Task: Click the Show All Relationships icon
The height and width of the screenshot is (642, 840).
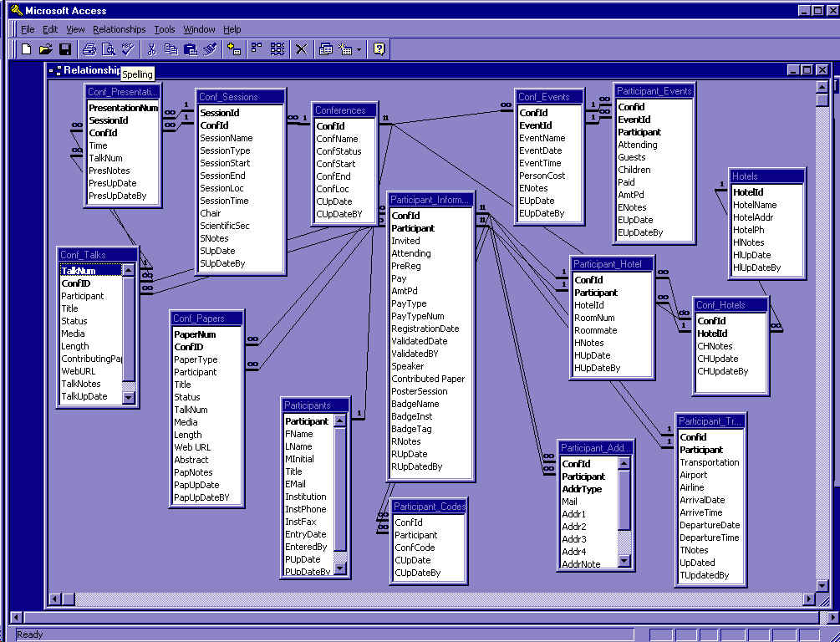Action: pyautogui.click(x=277, y=49)
